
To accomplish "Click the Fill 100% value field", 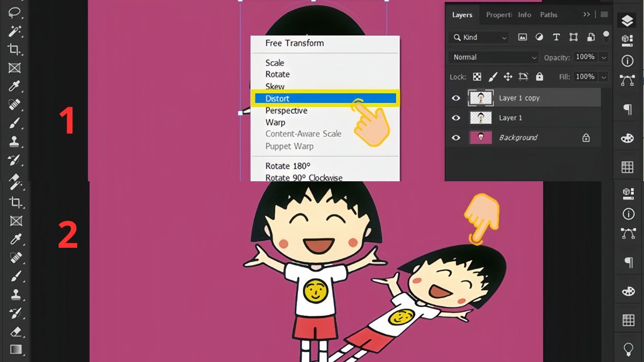I will click(585, 77).
